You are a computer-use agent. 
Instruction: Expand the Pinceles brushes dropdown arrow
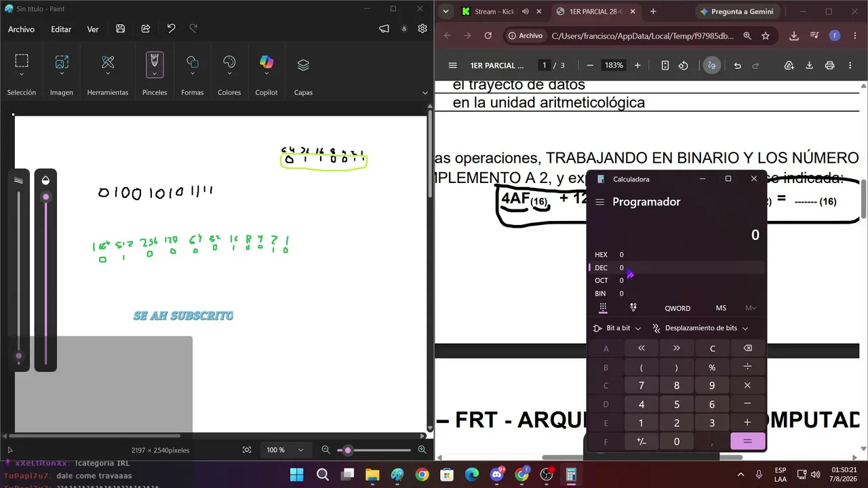point(155,74)
